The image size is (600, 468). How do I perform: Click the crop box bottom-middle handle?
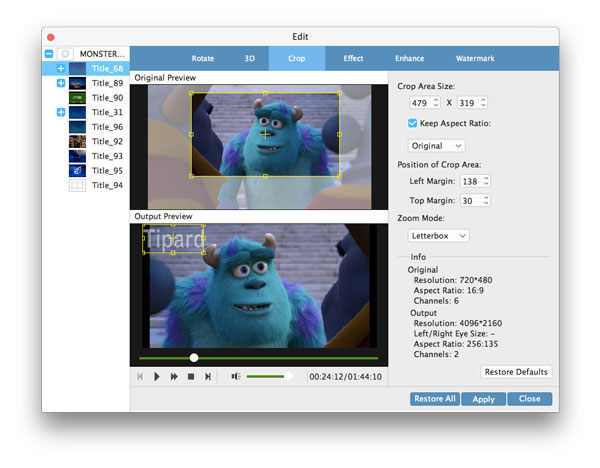pyautogui.click(x=266, y=176)
